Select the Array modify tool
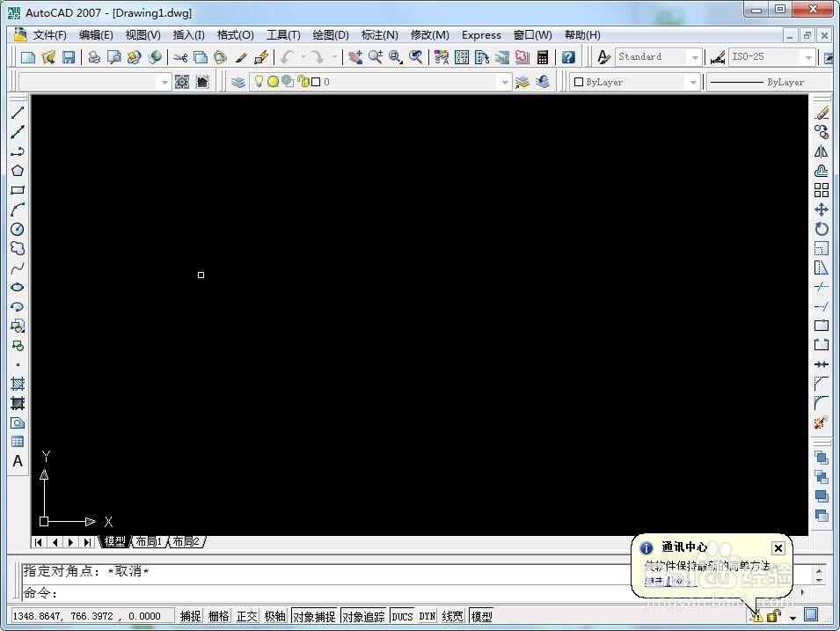This screenshot has height=631, width=840. [822, 190]
